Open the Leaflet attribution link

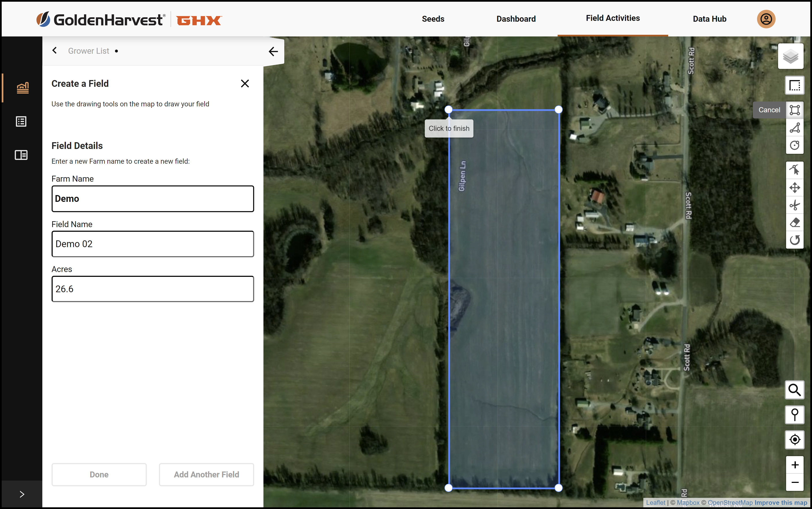click(x=656, y=502)
